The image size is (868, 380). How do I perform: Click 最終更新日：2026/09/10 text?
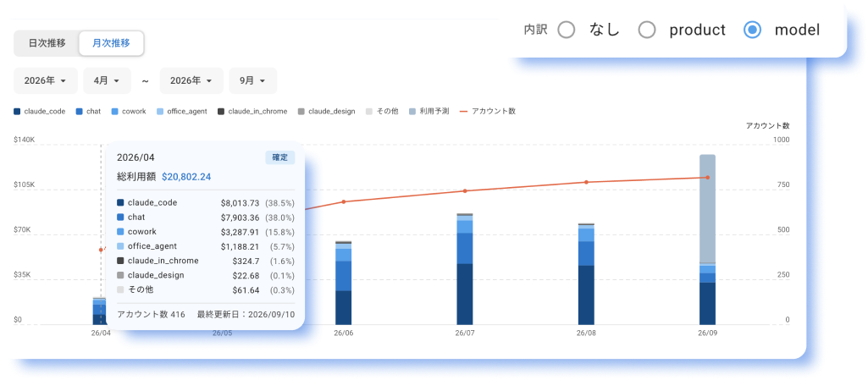point(246,315)
